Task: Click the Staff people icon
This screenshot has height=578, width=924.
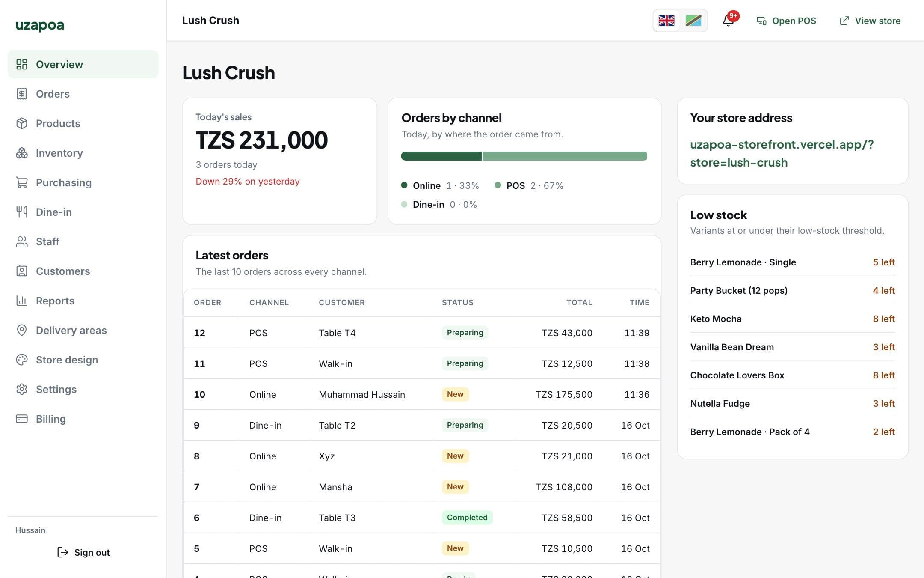Action: point(22,241)
